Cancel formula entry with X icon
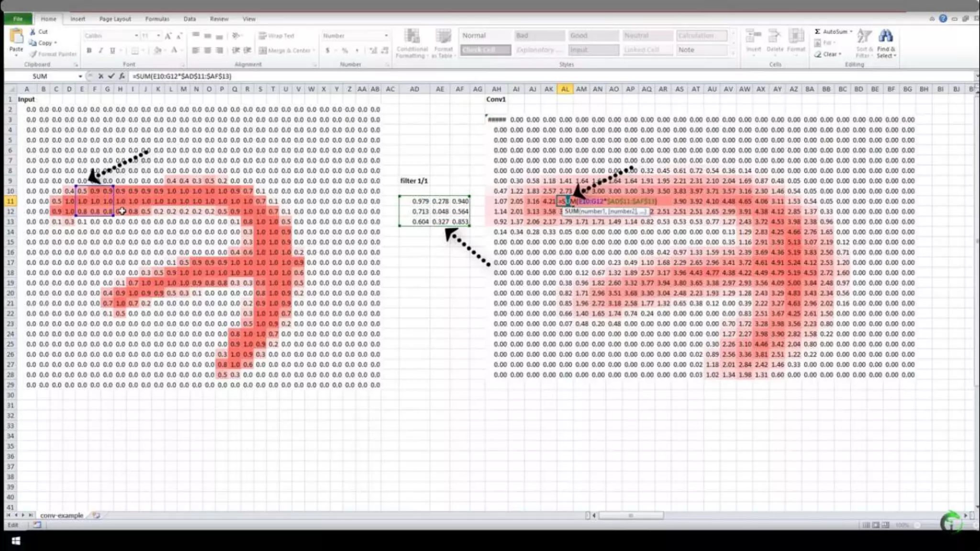The width and height of the screenshot is (980, 551). [x=100, y=76]
